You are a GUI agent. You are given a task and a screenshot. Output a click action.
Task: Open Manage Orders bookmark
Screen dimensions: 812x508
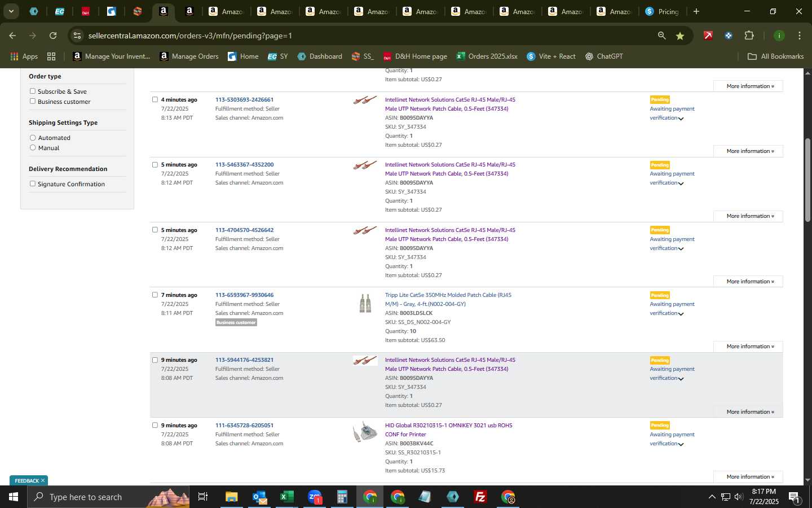pos(189,56)
